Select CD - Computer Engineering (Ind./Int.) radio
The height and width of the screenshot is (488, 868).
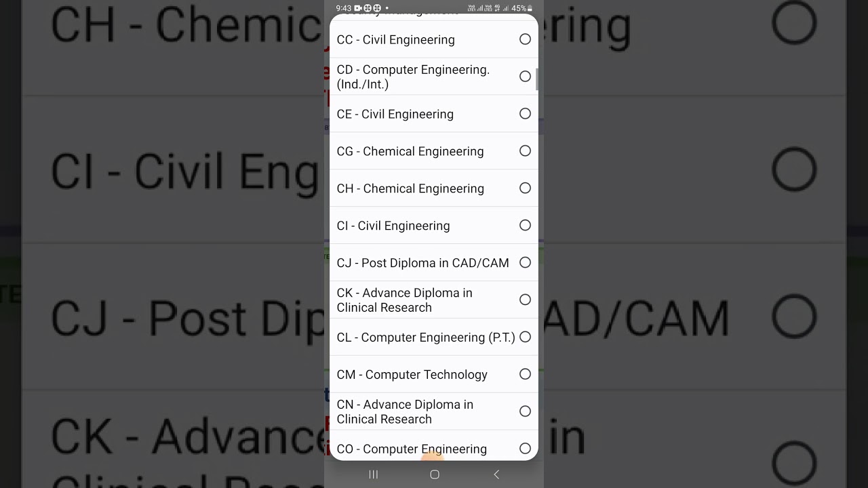[525, 77]
